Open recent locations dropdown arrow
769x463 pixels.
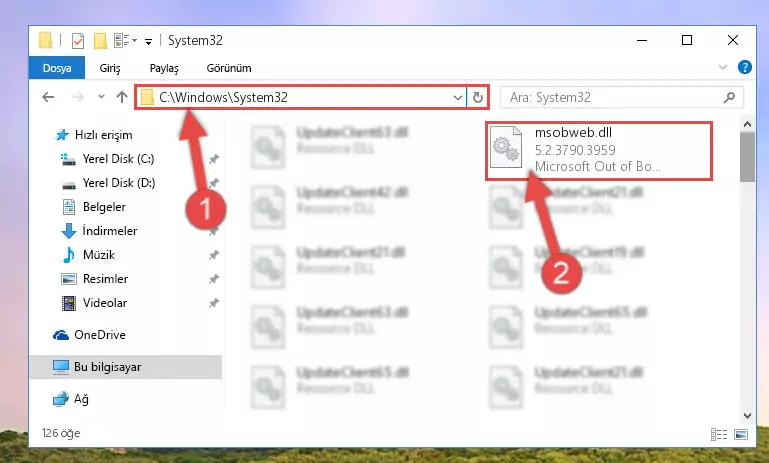click(101, 97)
